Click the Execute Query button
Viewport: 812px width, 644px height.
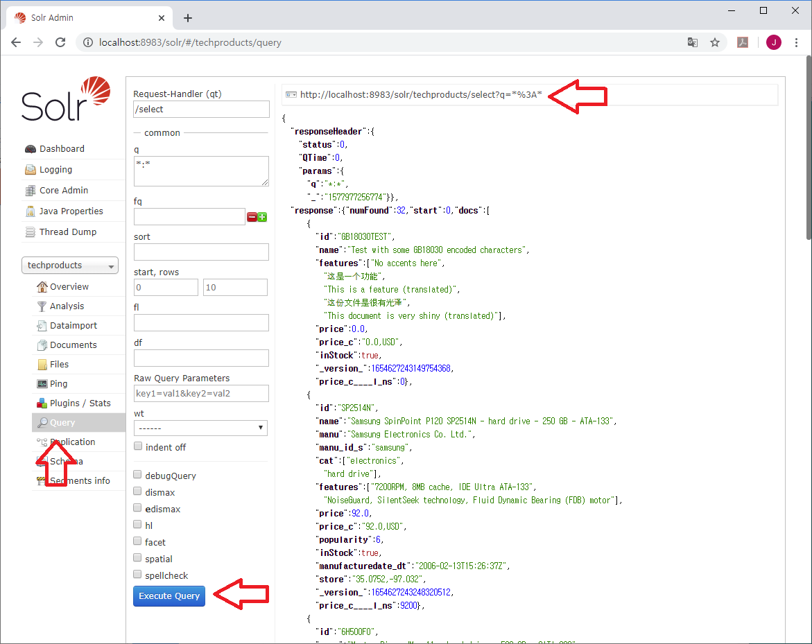pos(169,596)
